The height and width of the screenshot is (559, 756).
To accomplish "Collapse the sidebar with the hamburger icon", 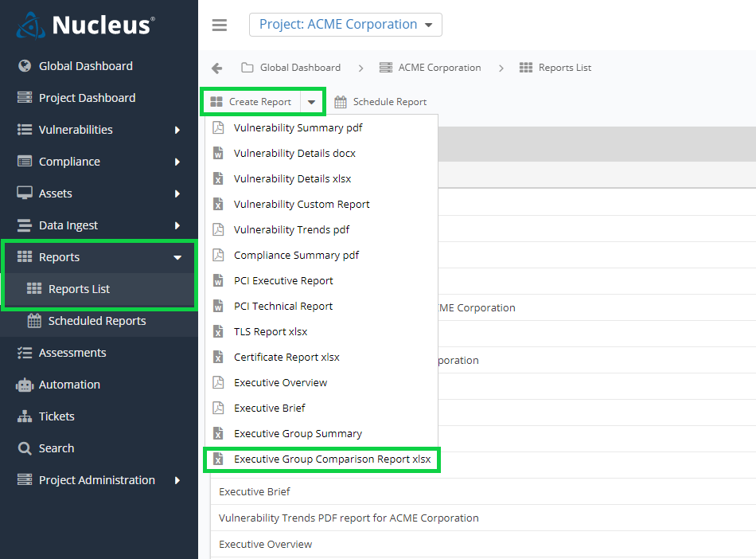I will (x=220, y=24).
